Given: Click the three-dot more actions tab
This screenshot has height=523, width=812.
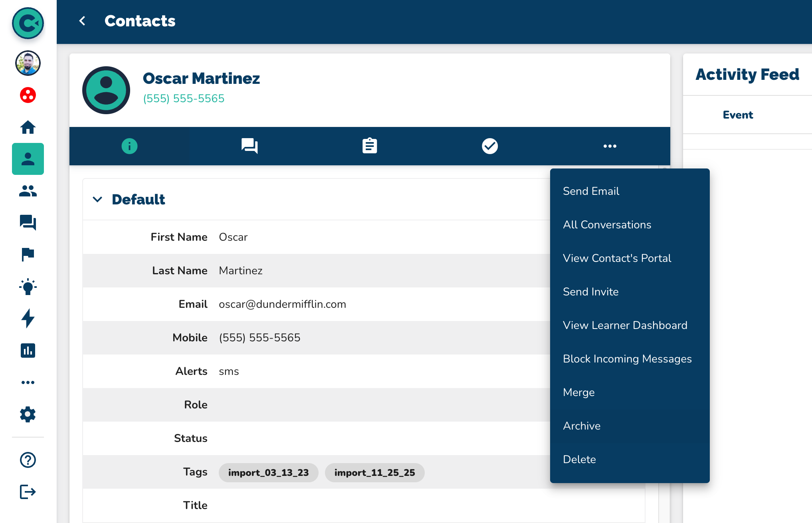Looking at the screenshot, I should [x=610, y=146].
